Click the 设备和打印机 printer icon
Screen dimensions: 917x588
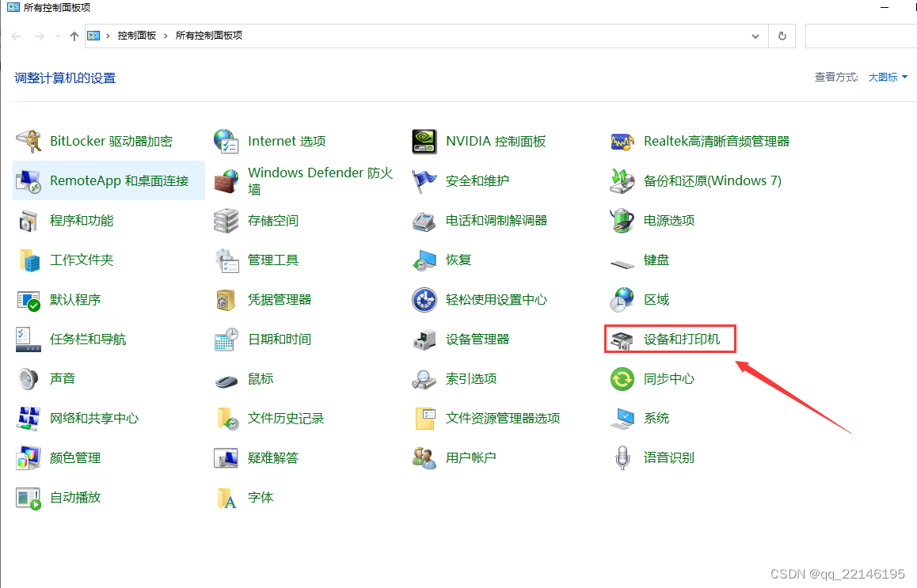point(622,340)
